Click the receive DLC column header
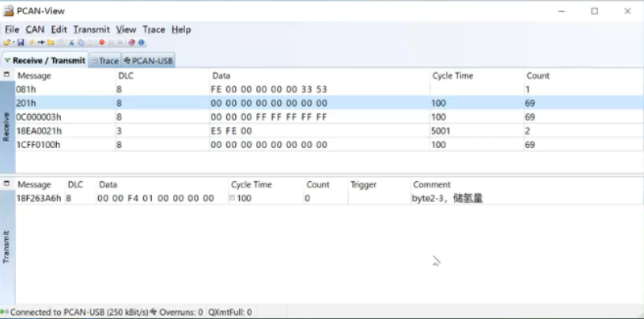Screen dimensions: 644x319 click(x=163, y=76)
